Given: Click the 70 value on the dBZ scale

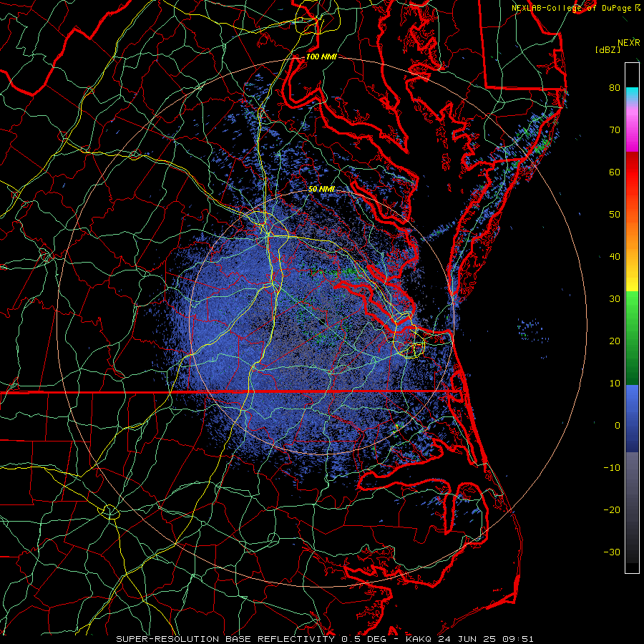Looking at the screenshot, I should 615,130.
